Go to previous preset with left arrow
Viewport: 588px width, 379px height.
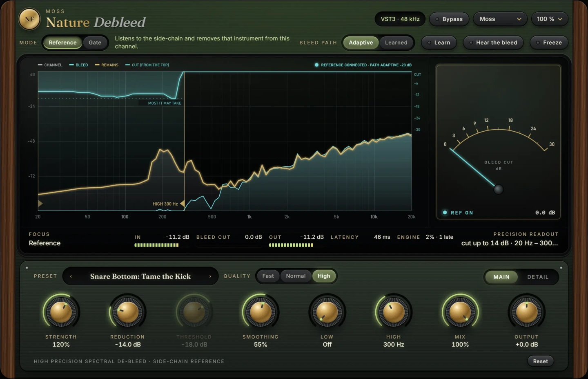71,276
